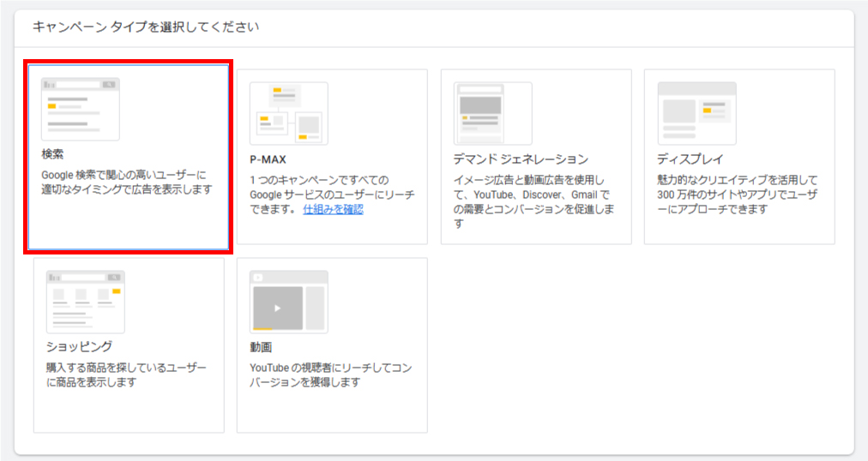The height and width of the screenshot is (461, 868).
Task: Click the 検索 card description about Google 検索
Action: coord(126,182)
